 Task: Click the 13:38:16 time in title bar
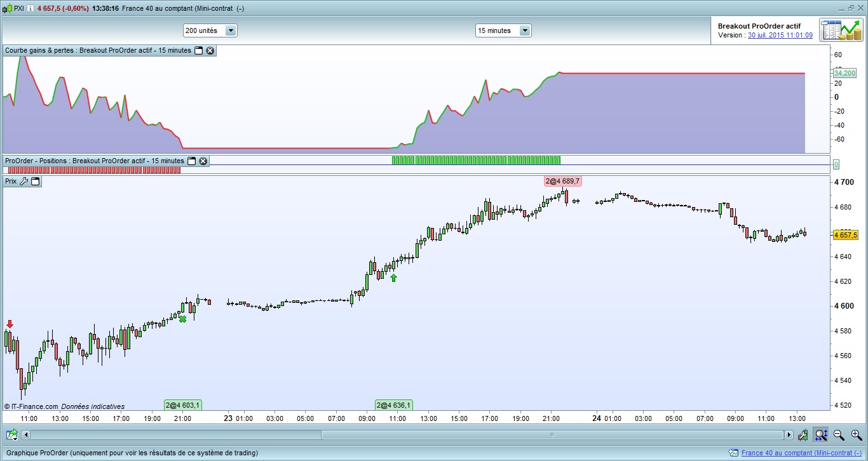(x=105, y=8)
